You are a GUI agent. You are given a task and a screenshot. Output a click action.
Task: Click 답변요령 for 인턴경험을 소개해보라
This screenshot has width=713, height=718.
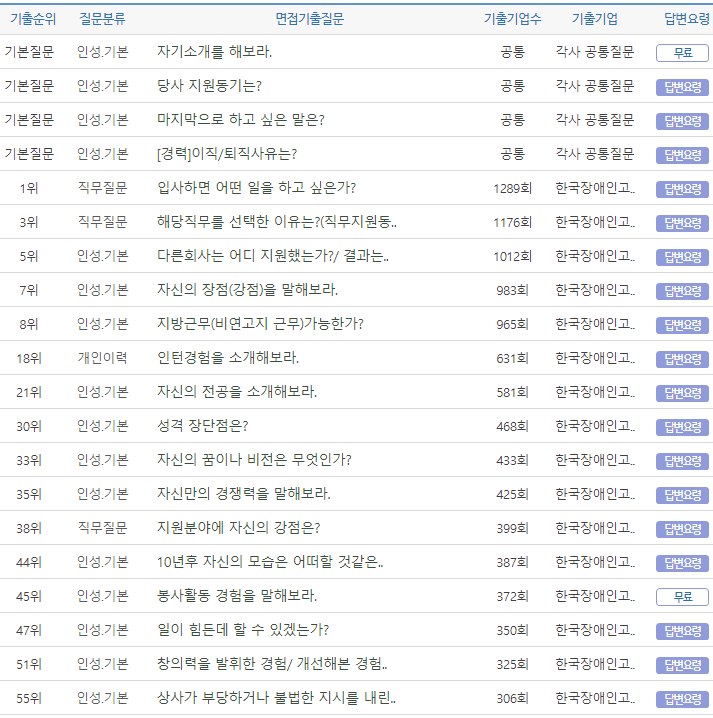(x=682, y=359)
